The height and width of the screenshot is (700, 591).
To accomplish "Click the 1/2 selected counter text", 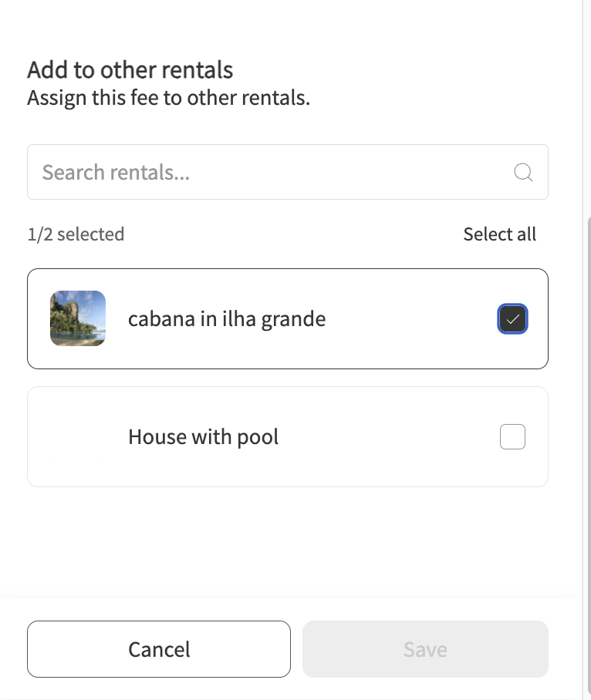I will pos(76,234).
